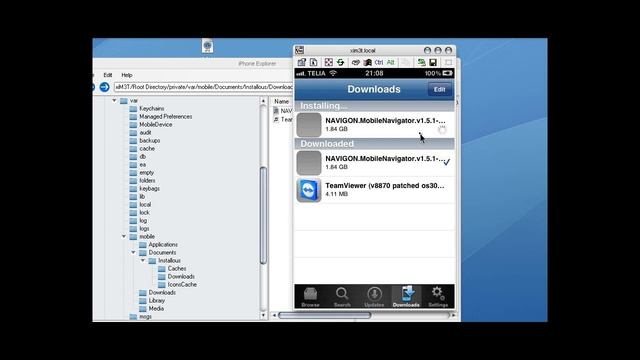640x360 pixels.
Task: Open VNC connection options icon
Action: click(x=302, y=62)
